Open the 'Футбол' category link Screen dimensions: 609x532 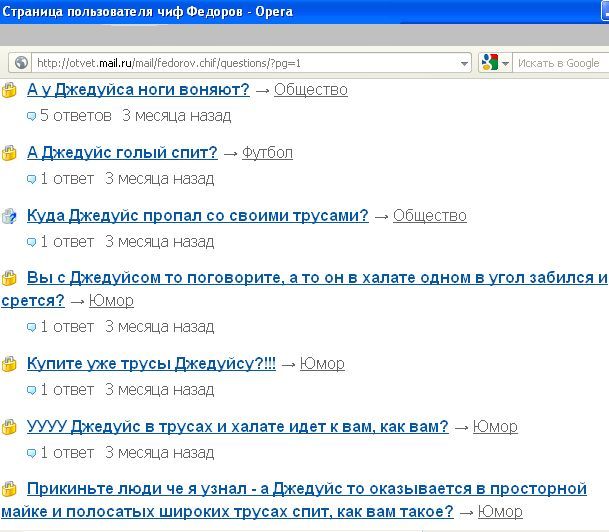point(267,153)
